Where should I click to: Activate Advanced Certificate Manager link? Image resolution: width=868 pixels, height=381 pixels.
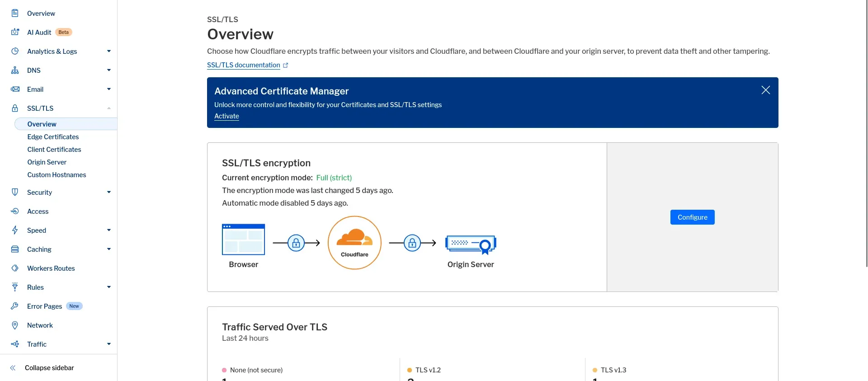click(226, 116)
